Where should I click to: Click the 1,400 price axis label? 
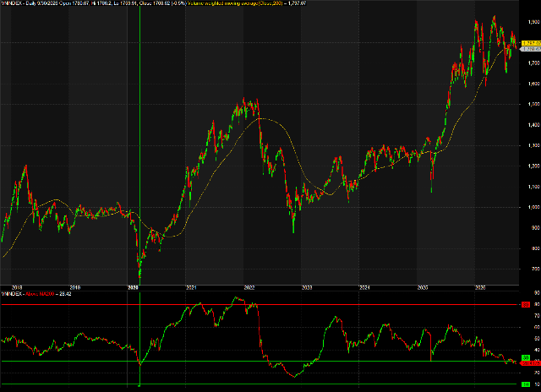[533, 125]
